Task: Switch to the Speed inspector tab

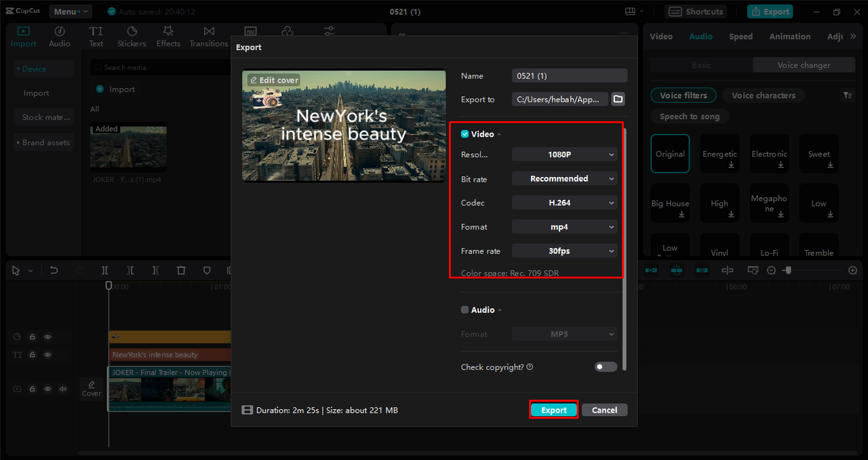Action: 741,37
